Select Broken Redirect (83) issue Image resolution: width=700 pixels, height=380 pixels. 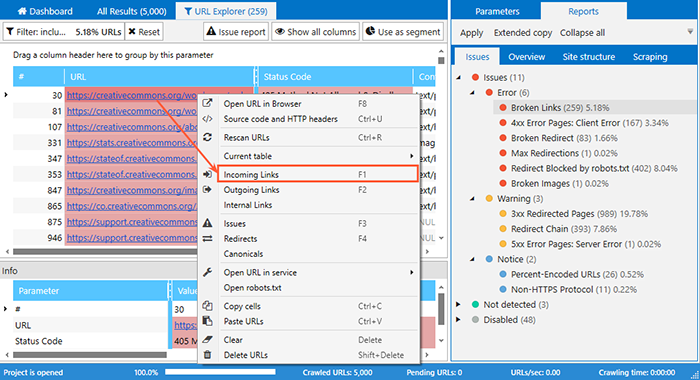pos(564,138)
